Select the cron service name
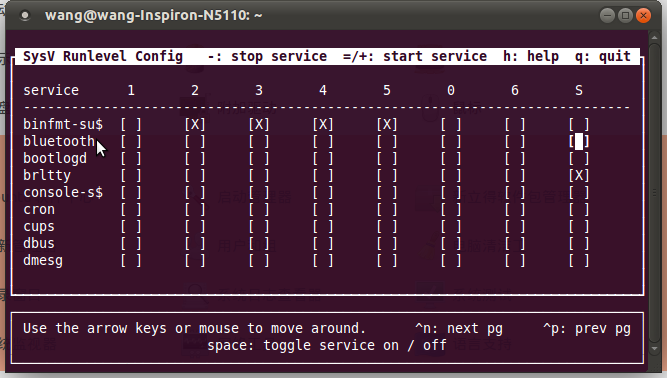This screenshot has width=667, height=378. (x=39, y=209)
